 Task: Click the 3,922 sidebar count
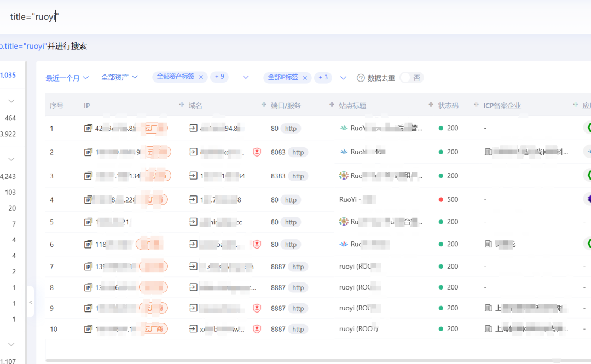8,134
